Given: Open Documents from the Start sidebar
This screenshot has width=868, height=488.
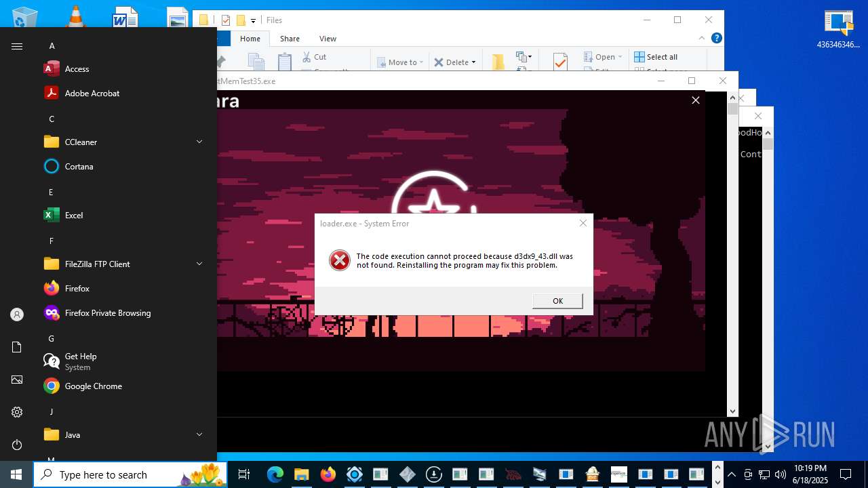Looking at the screenshot, I should click(17, 347).
